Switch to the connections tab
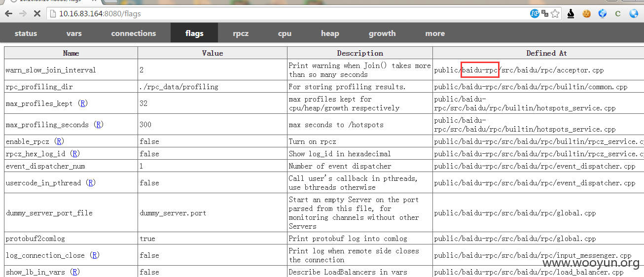Screen dimensions: 644x277 pos(134,34)
